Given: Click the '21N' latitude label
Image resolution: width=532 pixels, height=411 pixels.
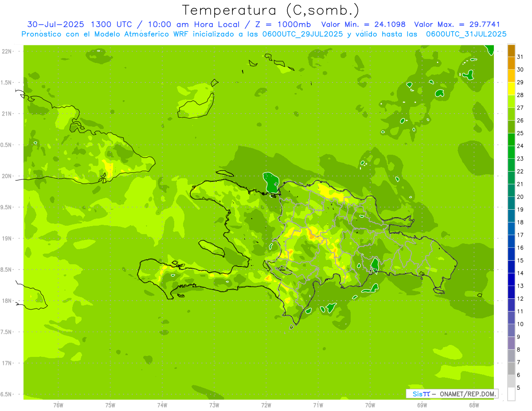Looking at the screenshot, I should (x=7, y=114).
